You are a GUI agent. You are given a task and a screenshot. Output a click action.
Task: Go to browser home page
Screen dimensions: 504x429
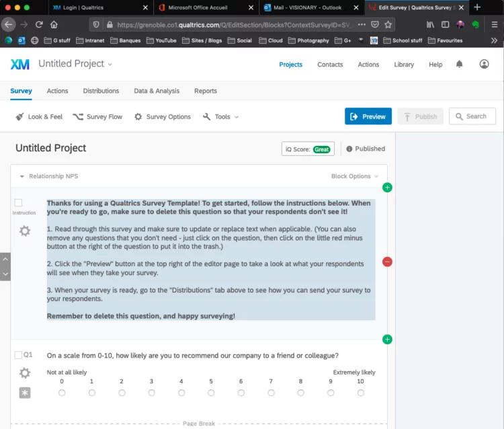click(x=54, y=24)
